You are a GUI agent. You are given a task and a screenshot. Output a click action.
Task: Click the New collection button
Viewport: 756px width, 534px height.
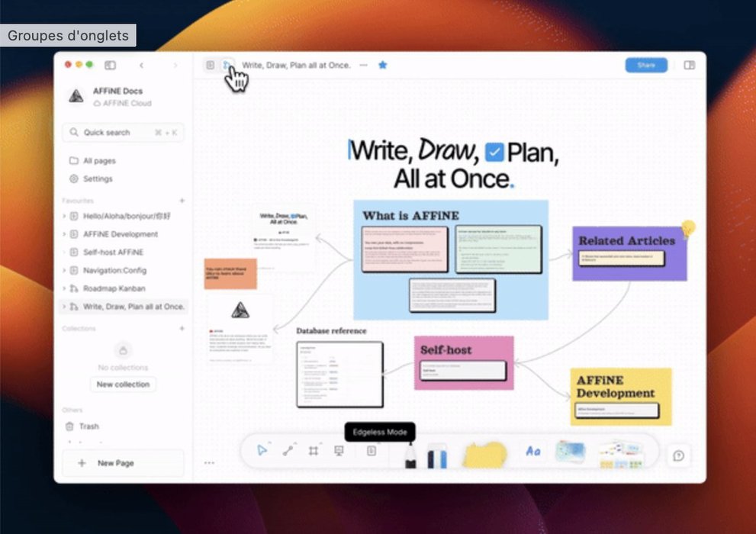point(123,384)
